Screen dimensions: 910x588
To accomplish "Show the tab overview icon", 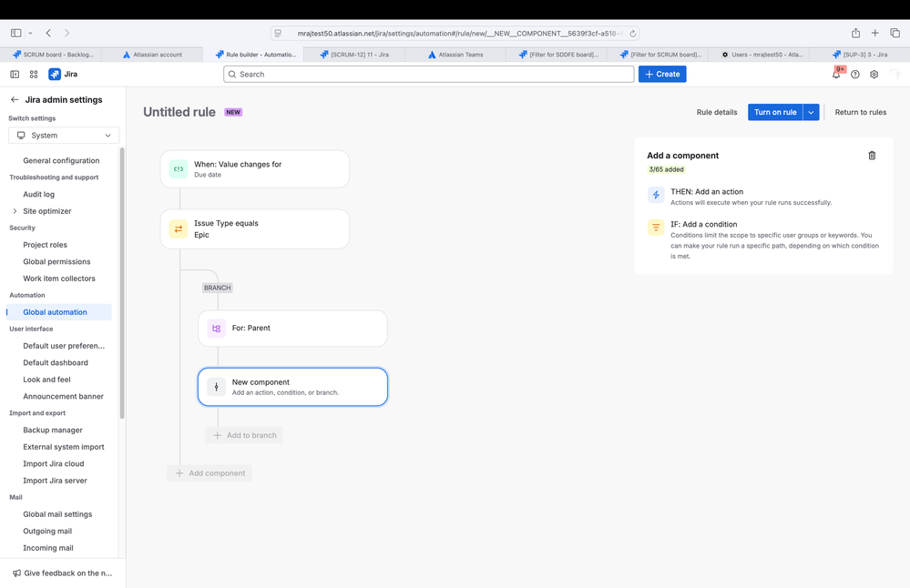I will click(895, 33).
